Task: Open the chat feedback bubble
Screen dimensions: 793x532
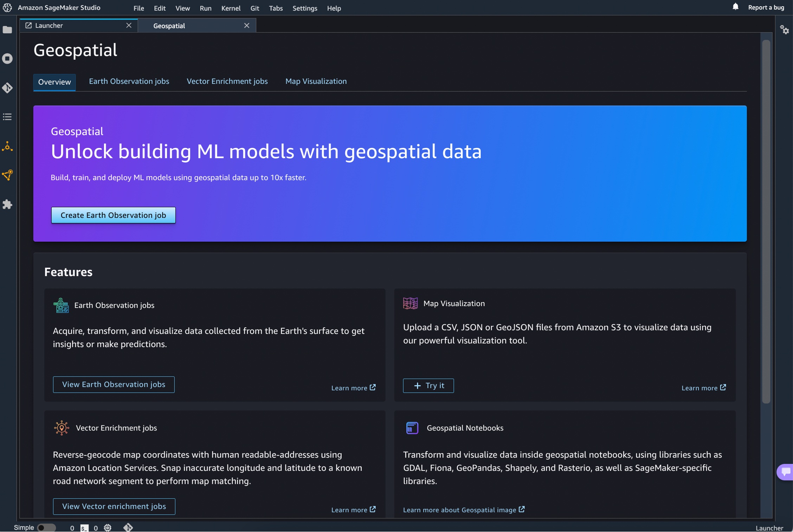Action: tap(786, 472)
